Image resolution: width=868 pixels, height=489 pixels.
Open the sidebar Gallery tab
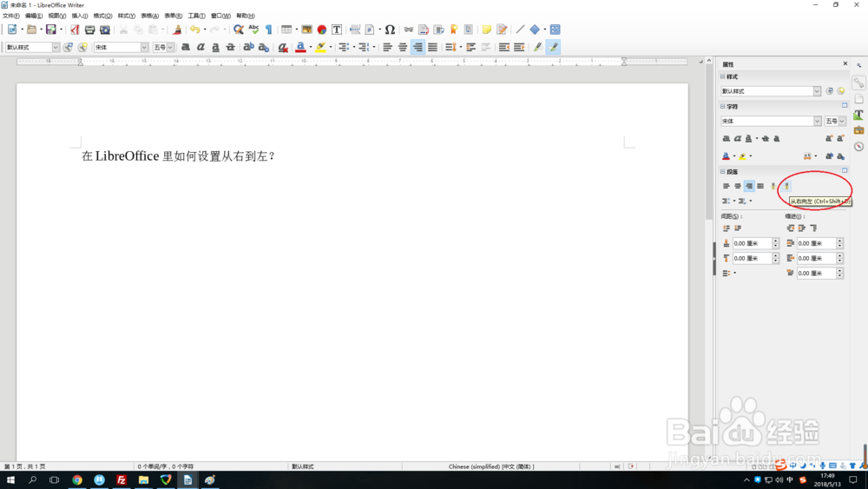click(858, 130)
